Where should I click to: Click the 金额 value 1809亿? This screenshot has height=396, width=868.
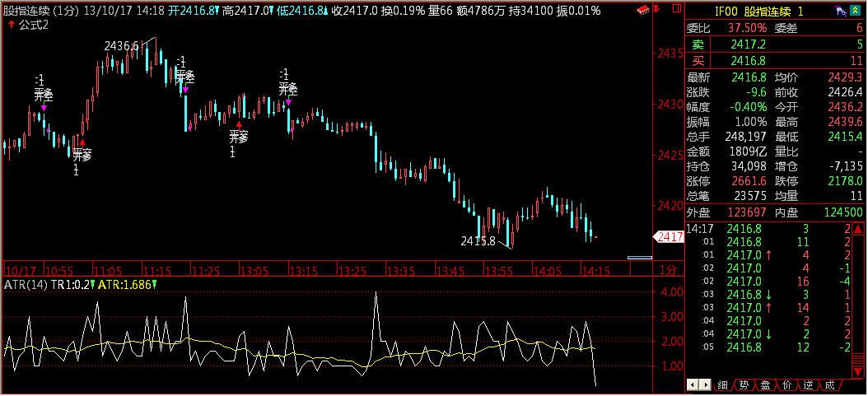[749, 151]
